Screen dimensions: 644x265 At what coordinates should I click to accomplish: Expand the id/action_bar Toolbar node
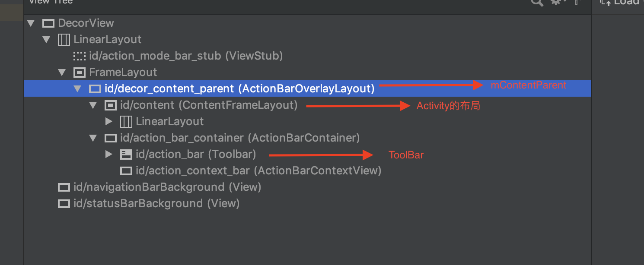[x=109, y=155]
